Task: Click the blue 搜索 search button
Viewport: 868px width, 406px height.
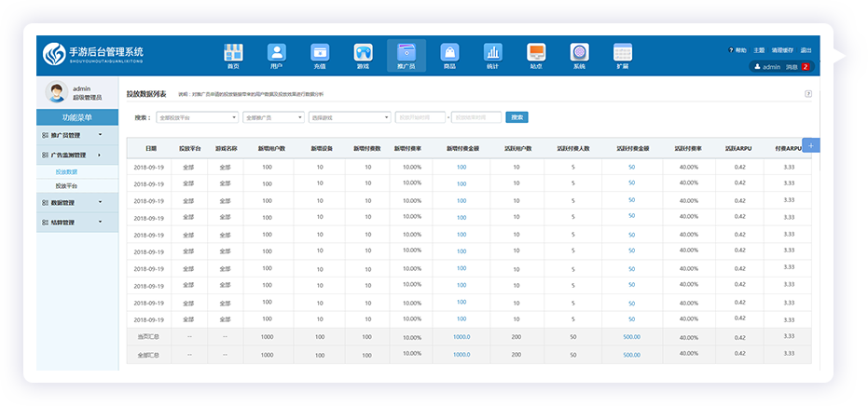Action: (x=517, y=117)
